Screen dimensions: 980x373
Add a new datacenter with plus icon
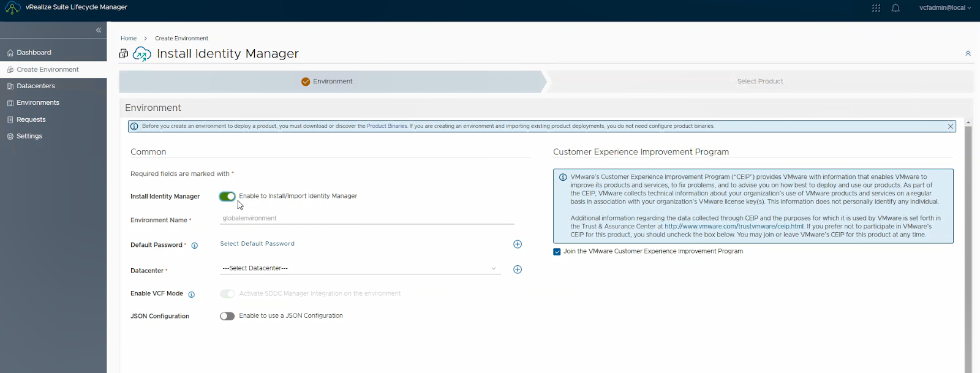click(x=518, y=269)
